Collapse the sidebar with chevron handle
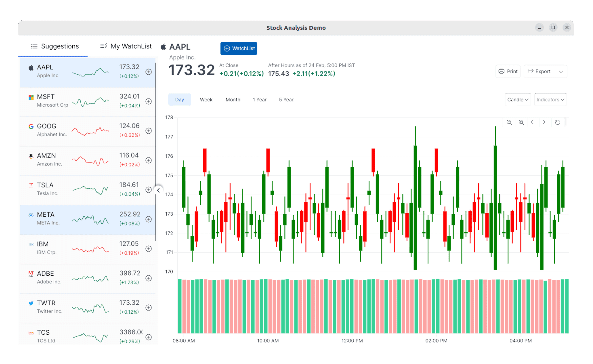The width and height of the screenshot is (593, 364). point(158,190)
